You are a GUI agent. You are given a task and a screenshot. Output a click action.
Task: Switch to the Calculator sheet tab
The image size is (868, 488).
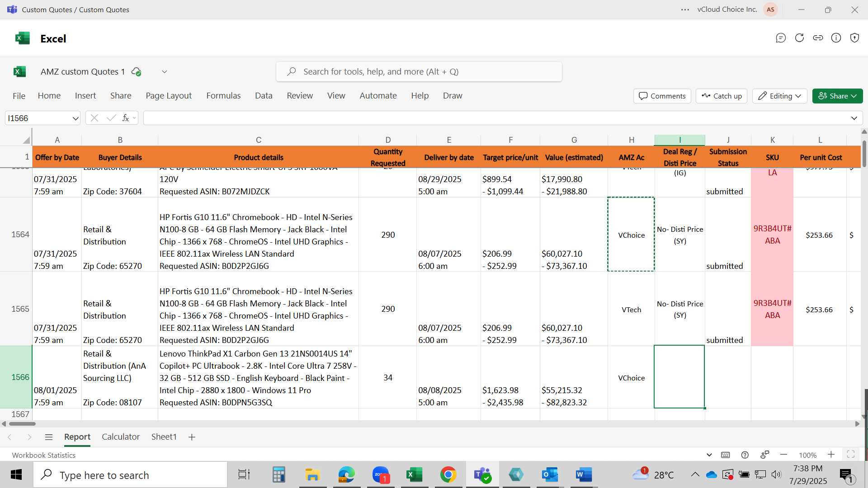121,437
